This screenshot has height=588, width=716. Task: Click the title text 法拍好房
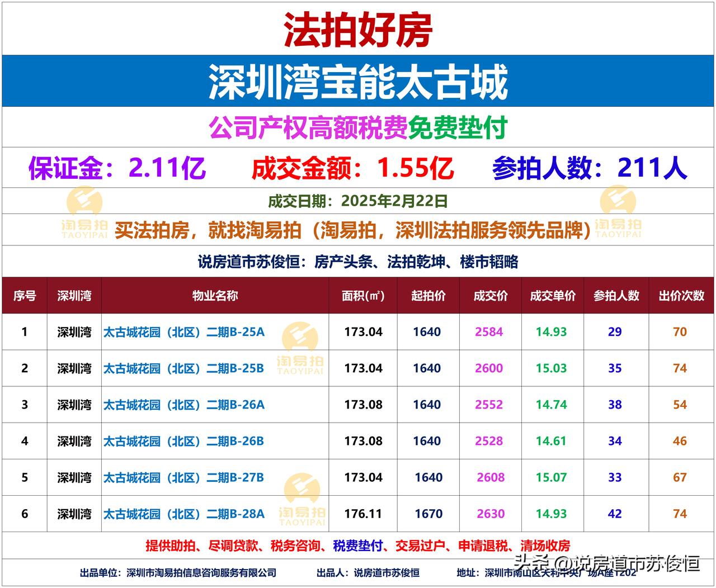pyautogui.click(x=358, y=30)
